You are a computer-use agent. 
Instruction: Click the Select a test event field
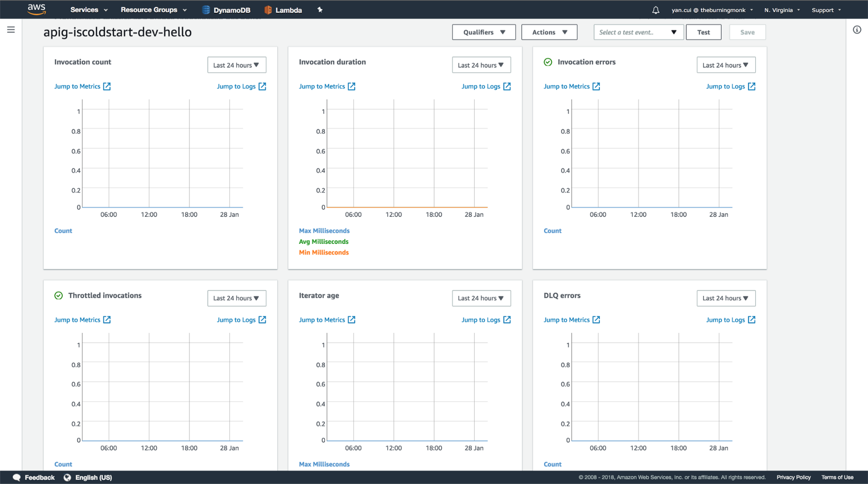pyautogui.click(x=637, y=33)
